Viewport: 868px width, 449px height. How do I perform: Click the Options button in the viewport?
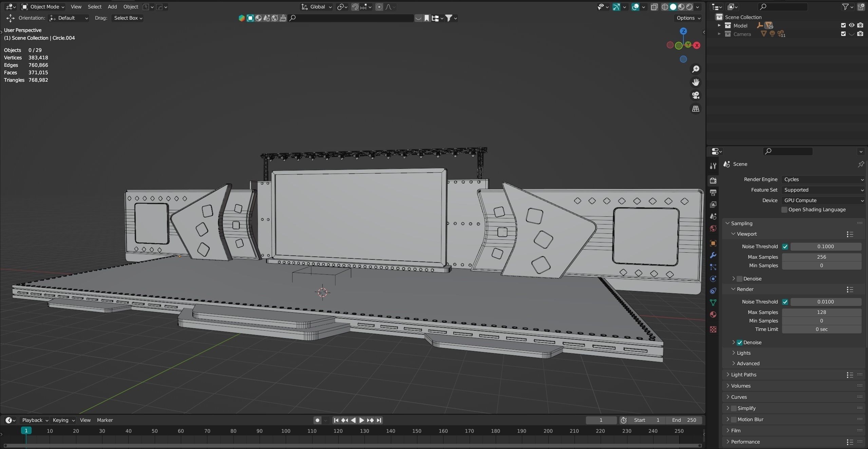coord(688,18)
